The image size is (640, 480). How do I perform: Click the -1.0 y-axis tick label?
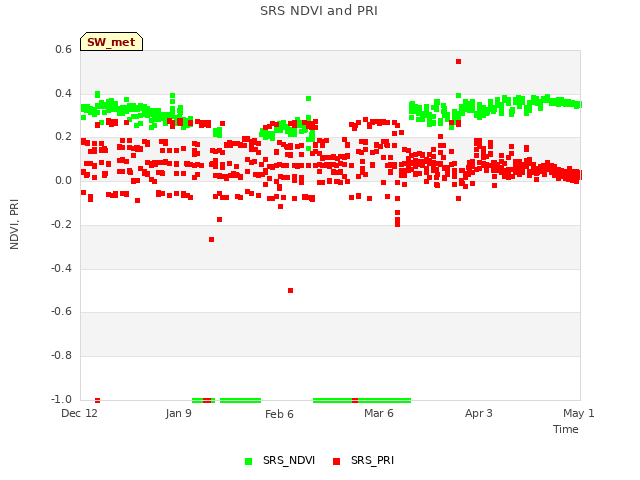coord(61,399)
